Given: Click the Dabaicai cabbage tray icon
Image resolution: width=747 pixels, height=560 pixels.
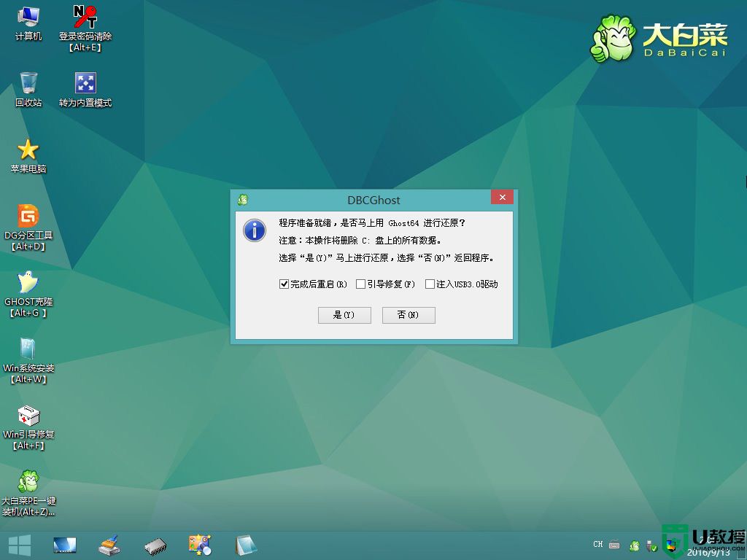Looking at the screenshot, I should pos(634,545).
